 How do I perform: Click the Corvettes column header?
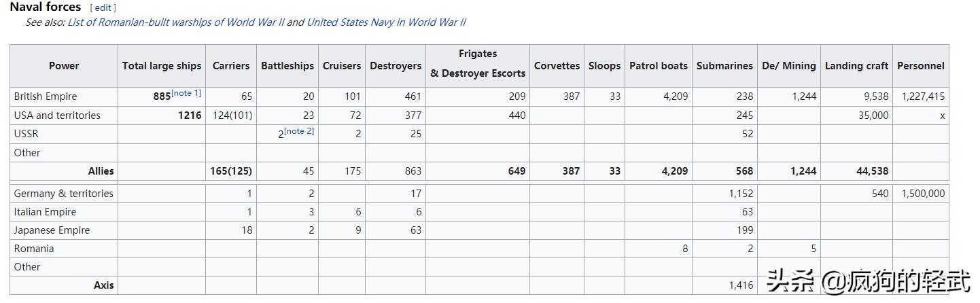[x=557, y=66]
